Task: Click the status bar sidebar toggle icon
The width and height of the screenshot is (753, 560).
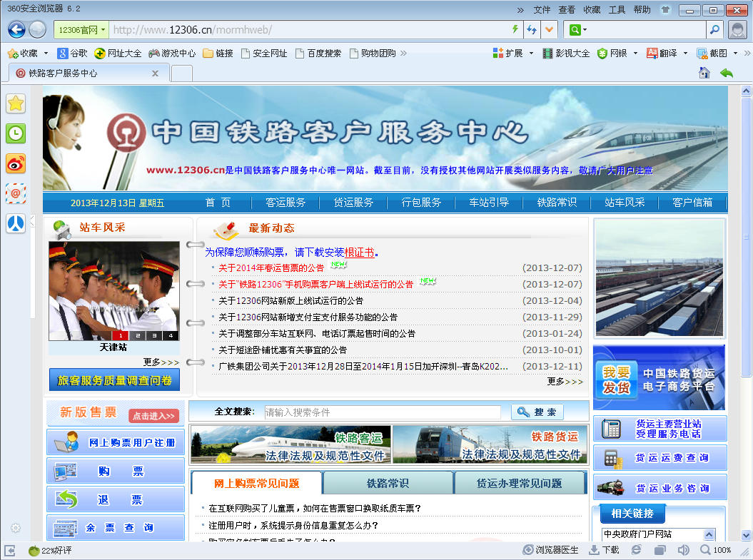Action: [x=9, y=551]
